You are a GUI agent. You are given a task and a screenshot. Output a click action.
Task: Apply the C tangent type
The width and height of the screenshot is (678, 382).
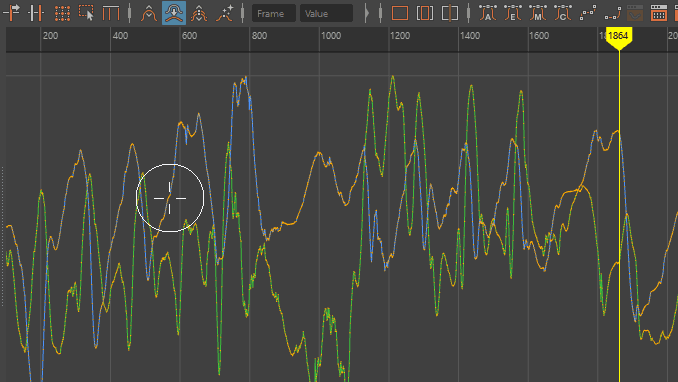[563, 13]
